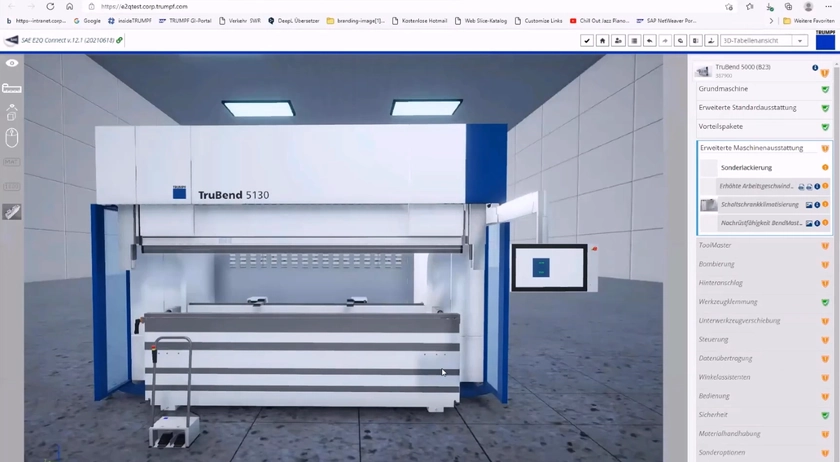Expand the Werkzeugklemmung section
840x462 pixels.
coord(763,302)
